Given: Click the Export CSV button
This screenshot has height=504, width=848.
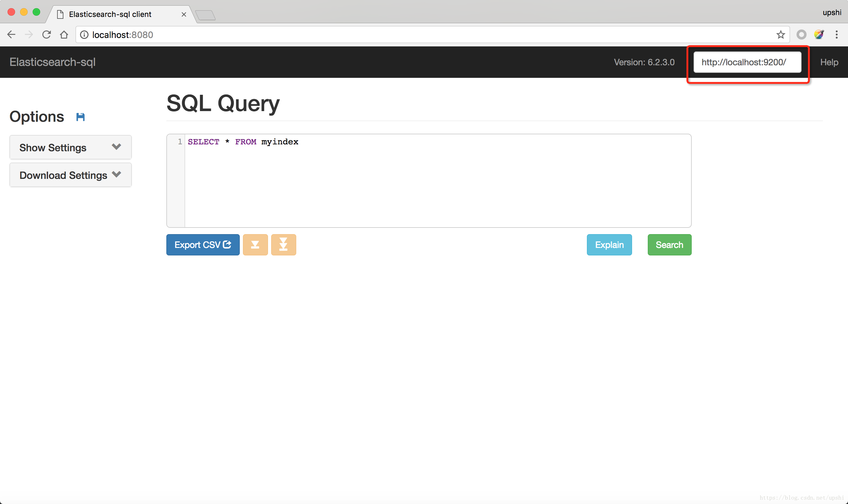Looking at the screenshot, I should click(x=203, y=244).
